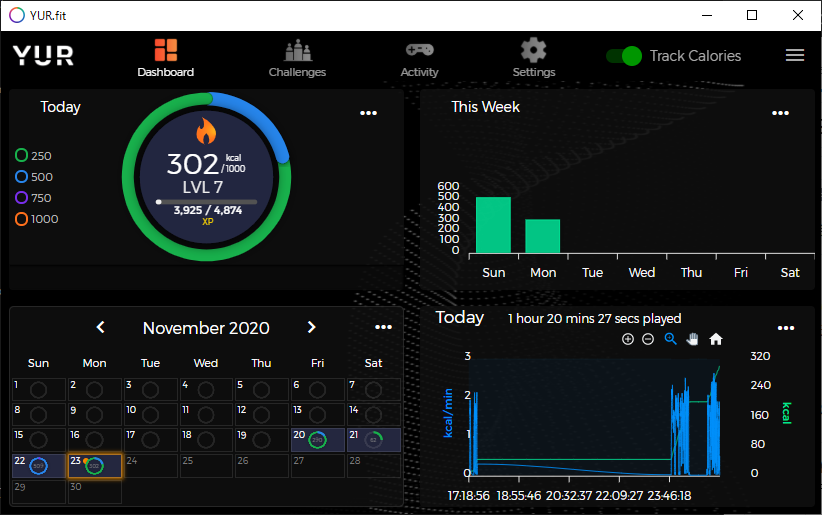Click the 17:18:56 time axis label

click(x=468, y=496)
